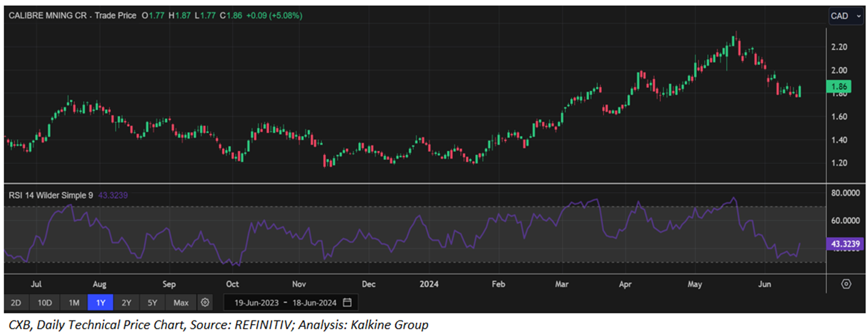Open the calendar date picker icon

coord(348,302)
